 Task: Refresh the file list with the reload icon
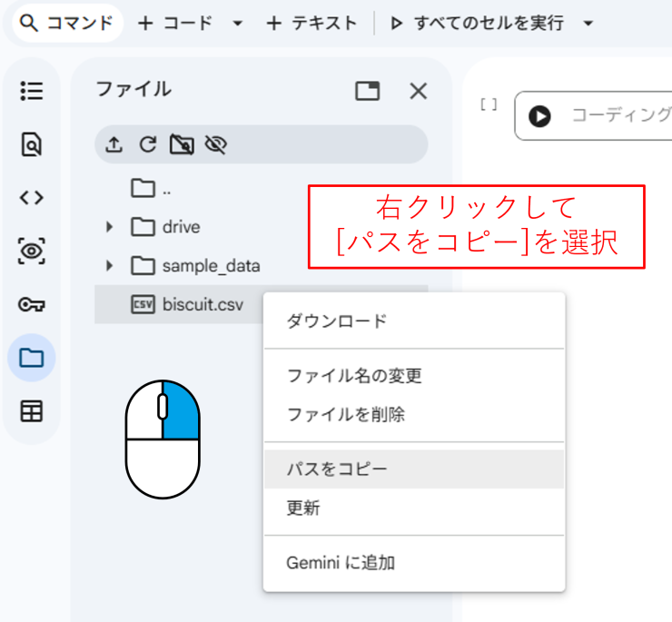(x=147, y=144)
